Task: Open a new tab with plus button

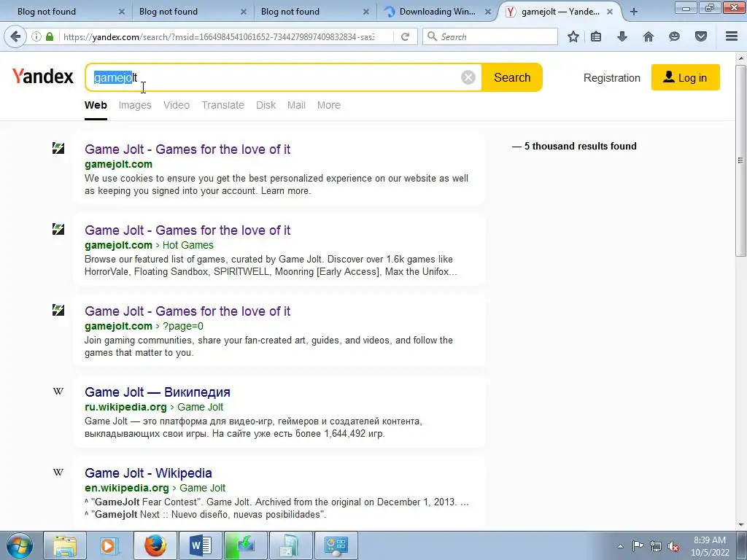Action: 634,12
